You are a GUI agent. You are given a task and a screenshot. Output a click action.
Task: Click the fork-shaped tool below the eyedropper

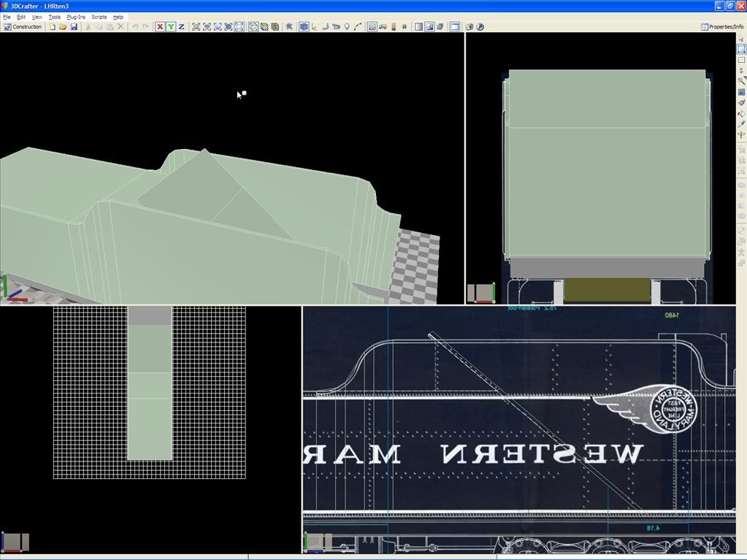pyautogui.click(x=741, y=135)
